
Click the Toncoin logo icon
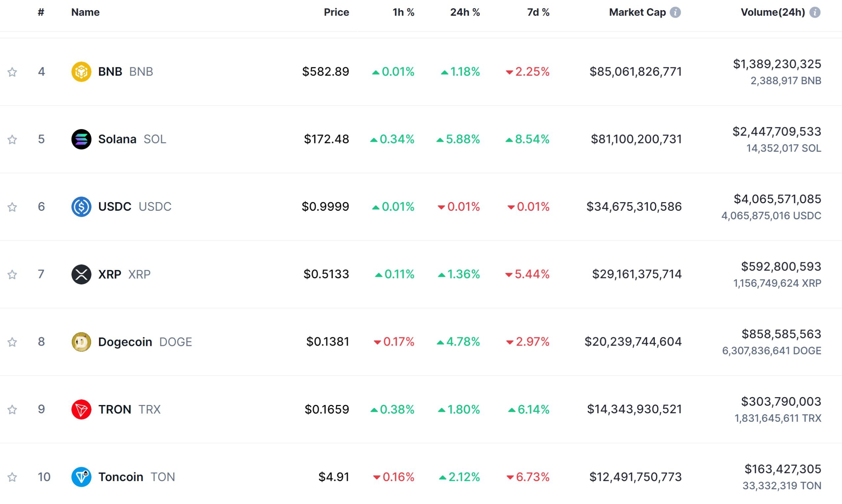click(x=81, y=477)
